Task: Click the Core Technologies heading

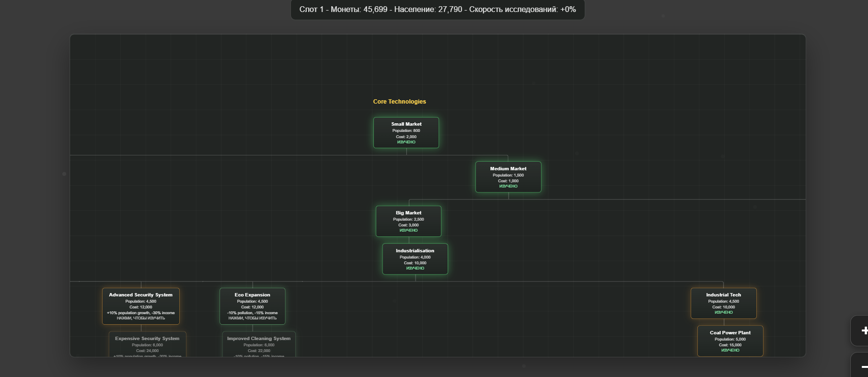Action: [x=400, y=102]
